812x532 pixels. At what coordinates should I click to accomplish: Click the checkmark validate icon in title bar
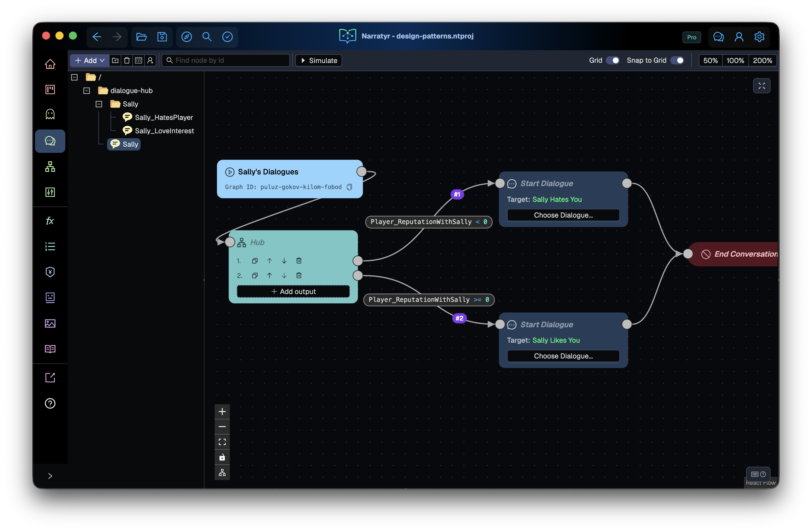[228, 36]
